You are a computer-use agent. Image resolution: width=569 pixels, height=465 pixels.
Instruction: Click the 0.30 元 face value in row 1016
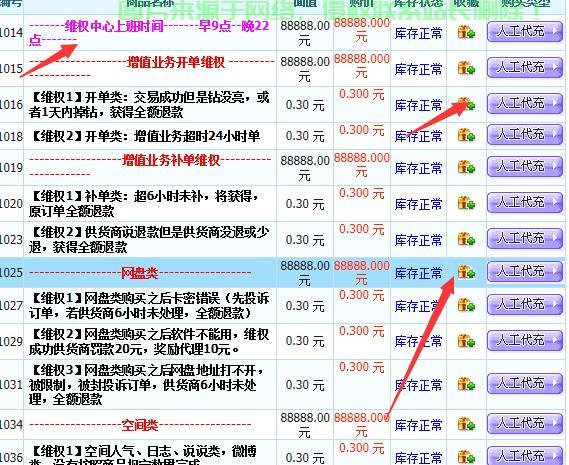(x=305, y=105)
